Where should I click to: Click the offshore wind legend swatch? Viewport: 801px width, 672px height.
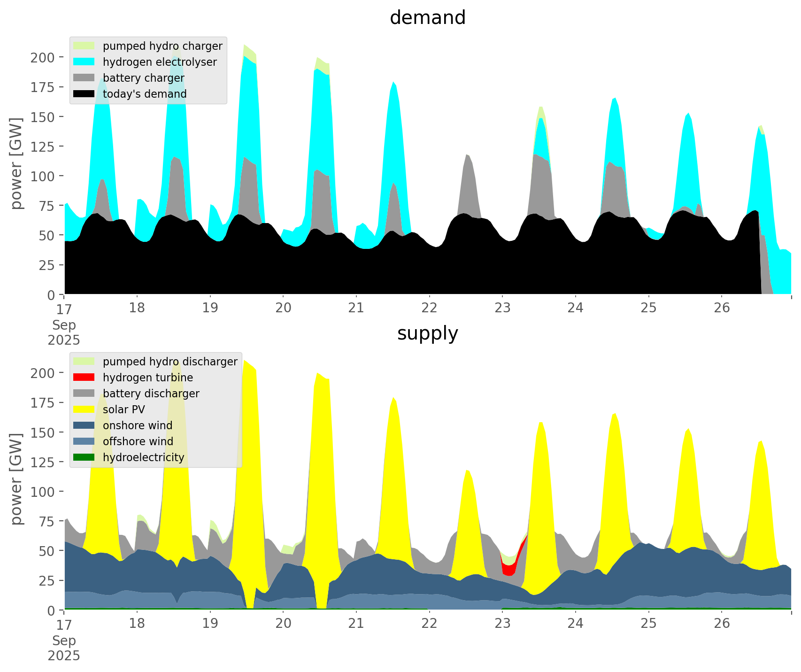(x=84, y=441)
